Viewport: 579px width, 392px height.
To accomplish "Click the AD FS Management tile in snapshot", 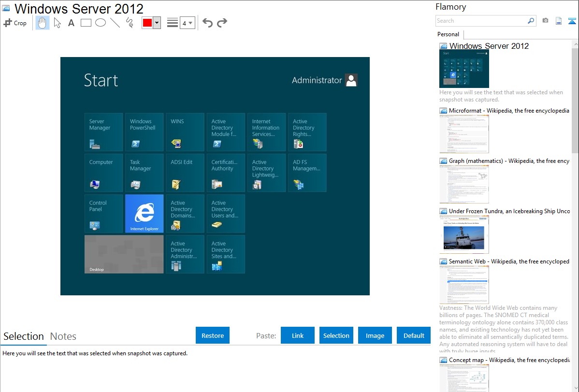I will click(x=307, y=173).
